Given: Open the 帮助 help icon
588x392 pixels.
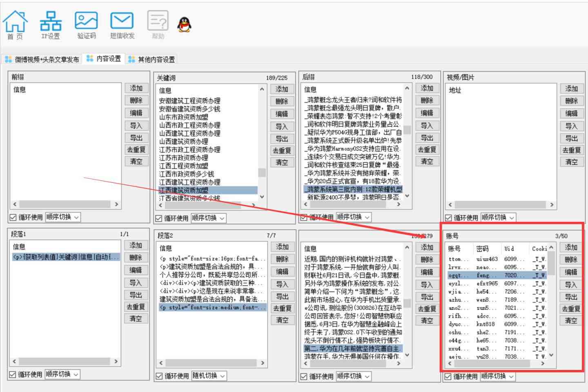Looking at the screenshot, I should click(158, 25).
